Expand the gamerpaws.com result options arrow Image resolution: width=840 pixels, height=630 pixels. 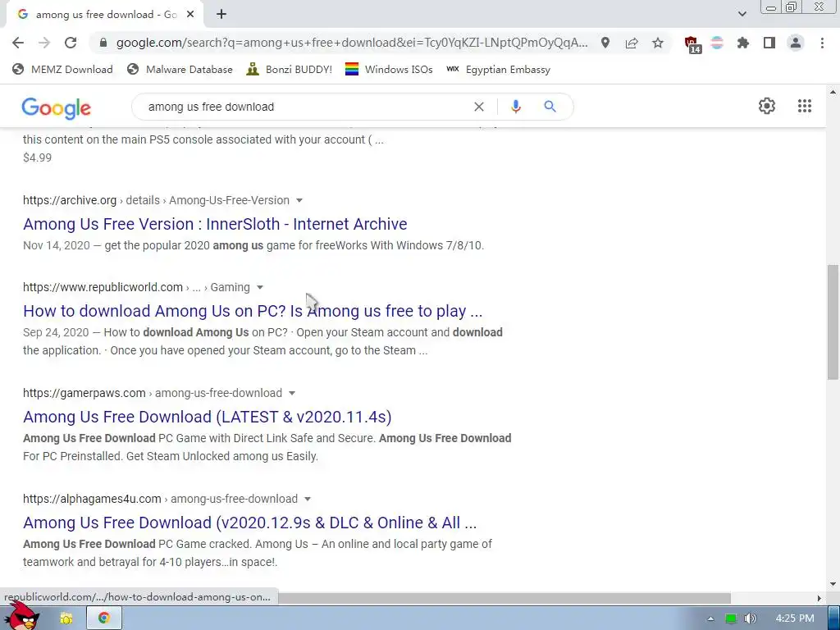coord(292,393)
